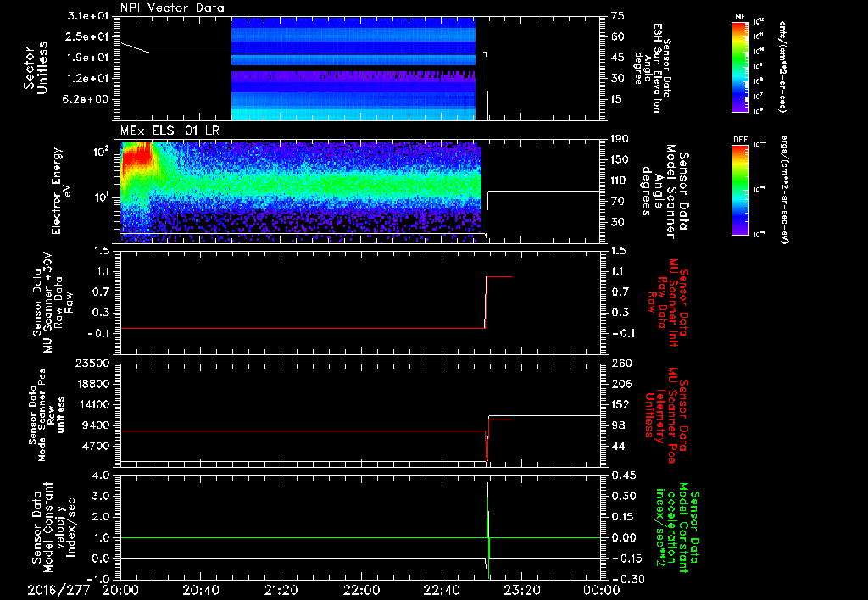Click the 23500 scanner position tick label
This screenshot has width=868, height=600.
point(92,363)
